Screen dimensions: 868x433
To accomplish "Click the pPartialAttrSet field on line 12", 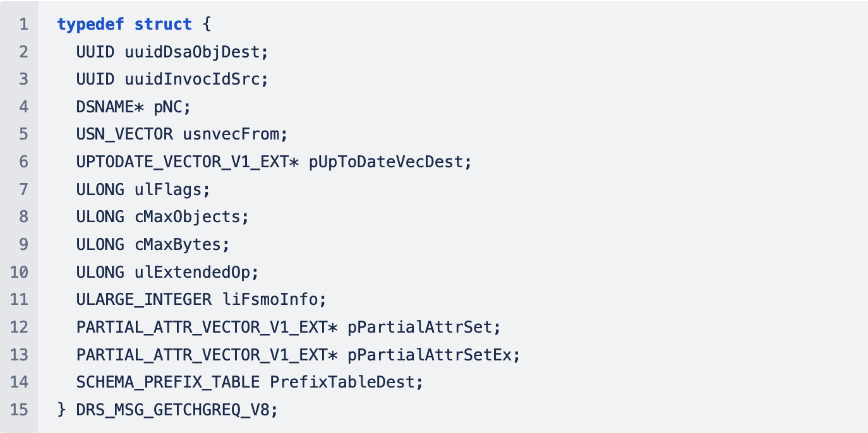I will [x=420, y=327].
